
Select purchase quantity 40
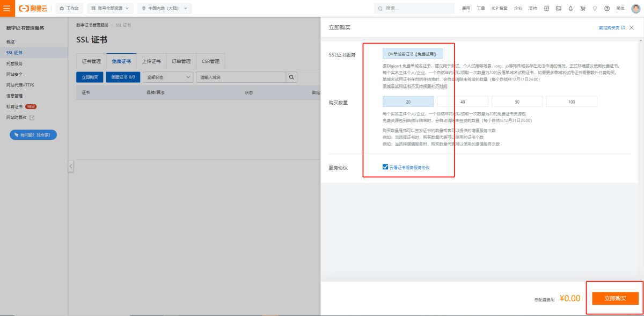[x=463, y=102]
